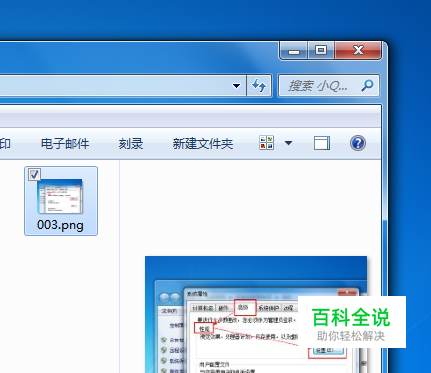Expand the view options dropdown arrow
This screenshot has height=373, width=431.
(x=288, y=143)
